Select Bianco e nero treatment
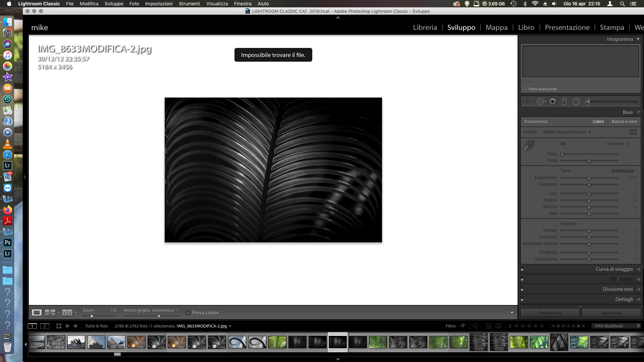The height and width of the screenshot is (362, 644). [x=624, y=122]
